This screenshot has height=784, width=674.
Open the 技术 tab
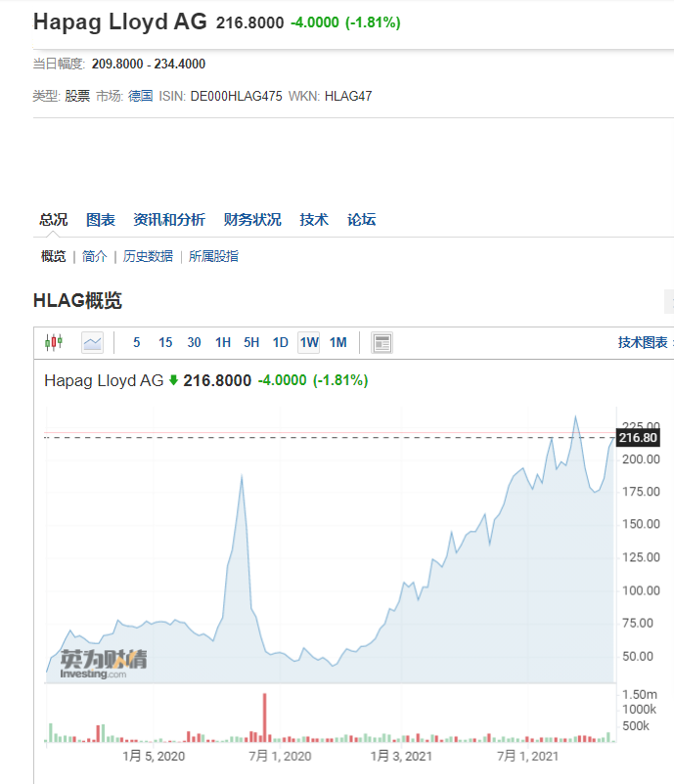pos(314,220)
